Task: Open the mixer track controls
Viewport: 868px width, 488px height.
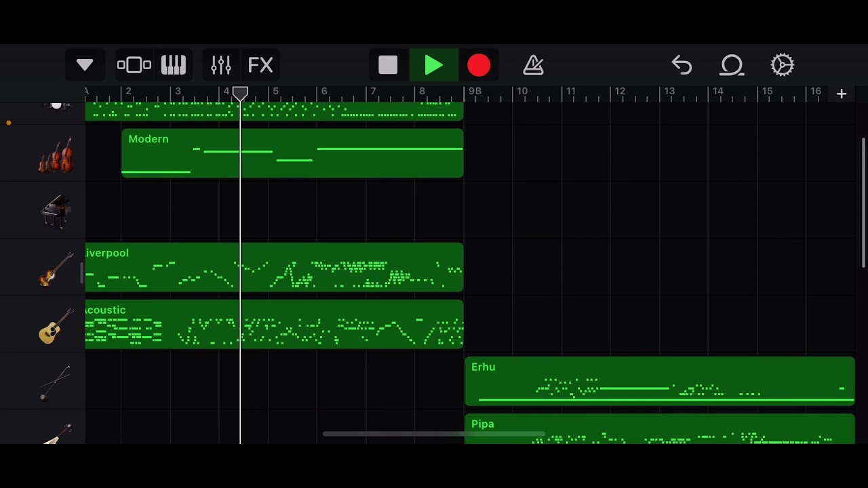Action: [x=221, y=65]
